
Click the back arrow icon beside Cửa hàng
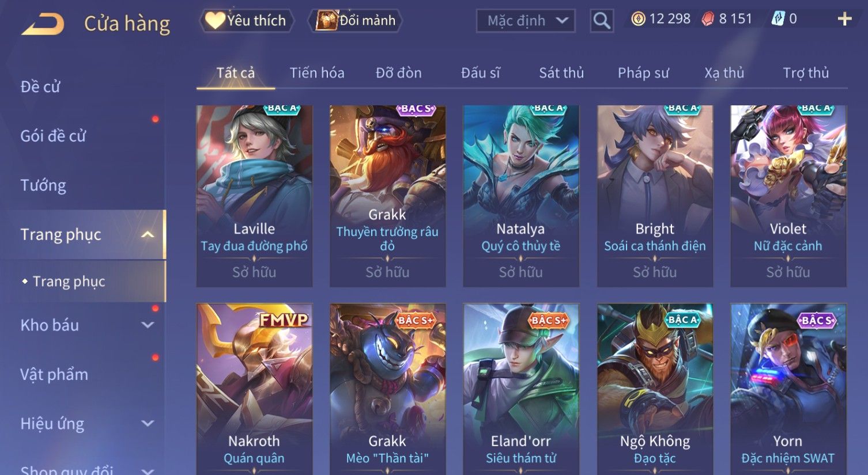(x=43, y=24)
